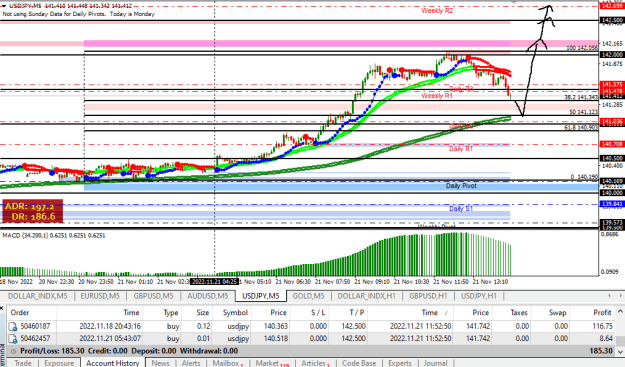Click open time 2022.11.21 05:43:07

(110, 339)
